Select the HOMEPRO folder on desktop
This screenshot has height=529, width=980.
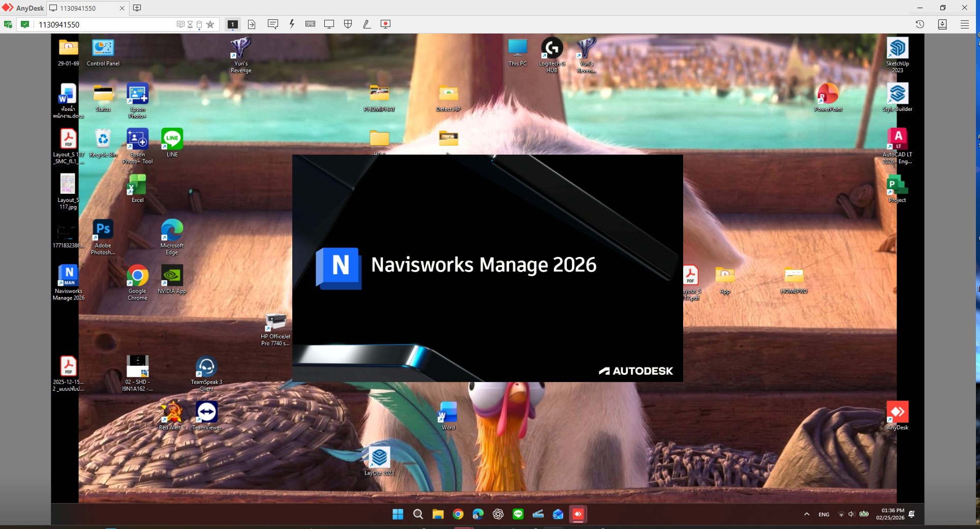point(794,279)
